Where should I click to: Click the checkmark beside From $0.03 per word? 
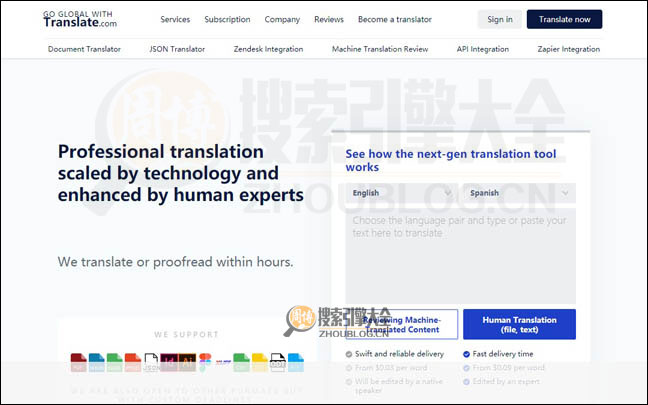click(x=349, y=368)
